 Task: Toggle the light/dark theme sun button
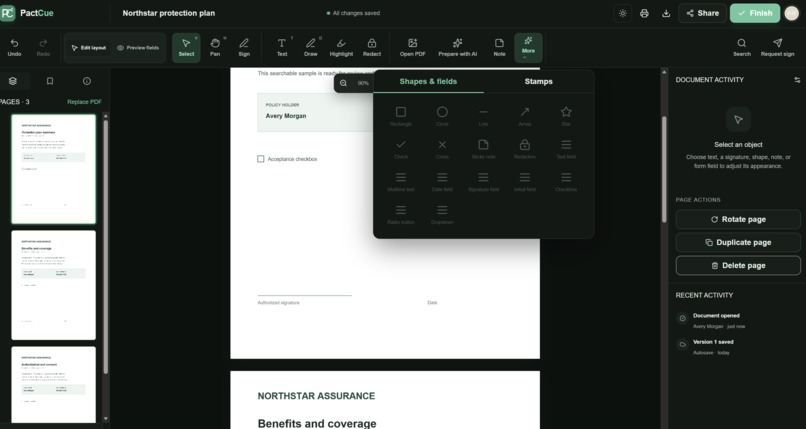[x=622, y=13]
